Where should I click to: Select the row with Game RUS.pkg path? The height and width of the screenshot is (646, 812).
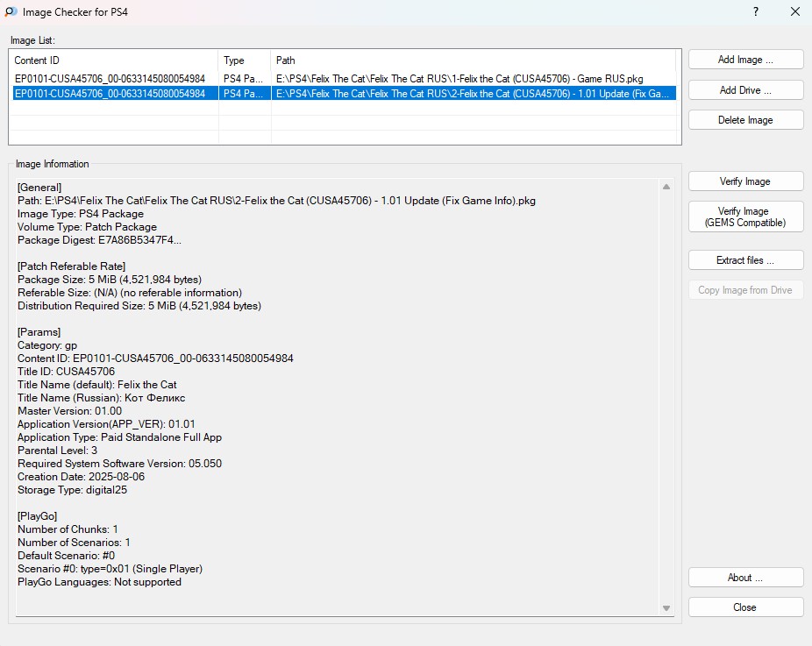[x=344, y=79]
